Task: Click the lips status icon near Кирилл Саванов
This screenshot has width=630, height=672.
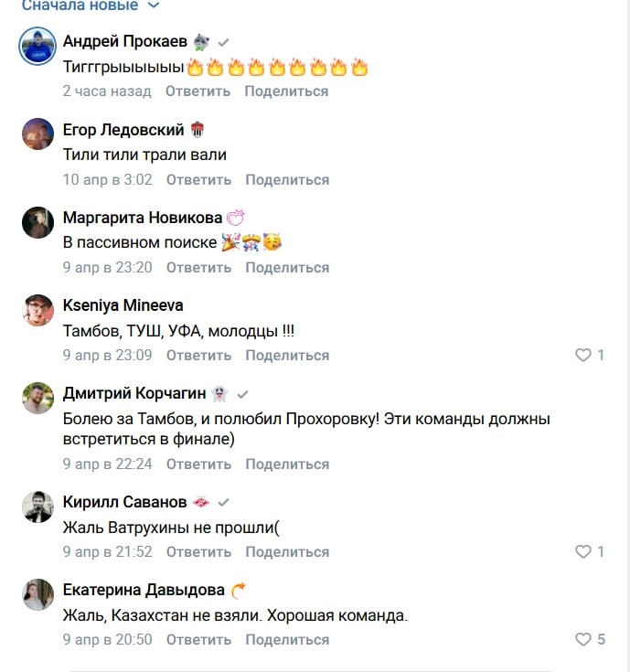Action: [201, 502]
